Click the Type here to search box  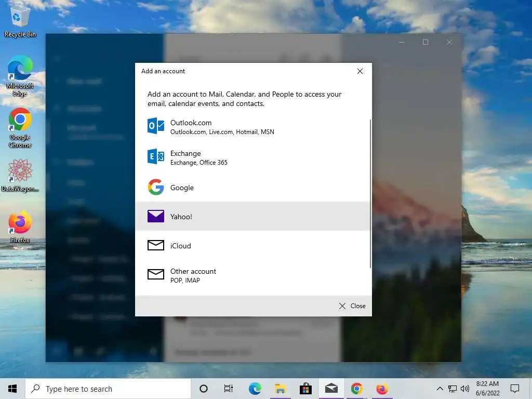point(108,389)
